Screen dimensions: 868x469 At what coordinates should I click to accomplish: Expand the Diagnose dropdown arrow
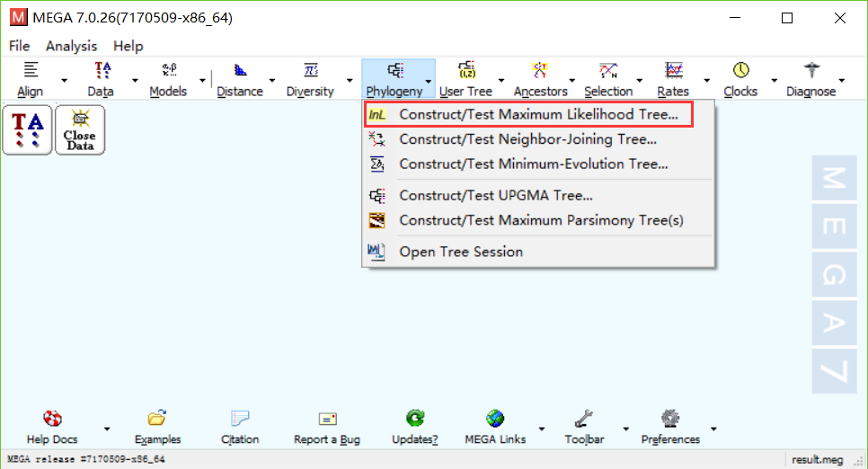click(842, 80)
